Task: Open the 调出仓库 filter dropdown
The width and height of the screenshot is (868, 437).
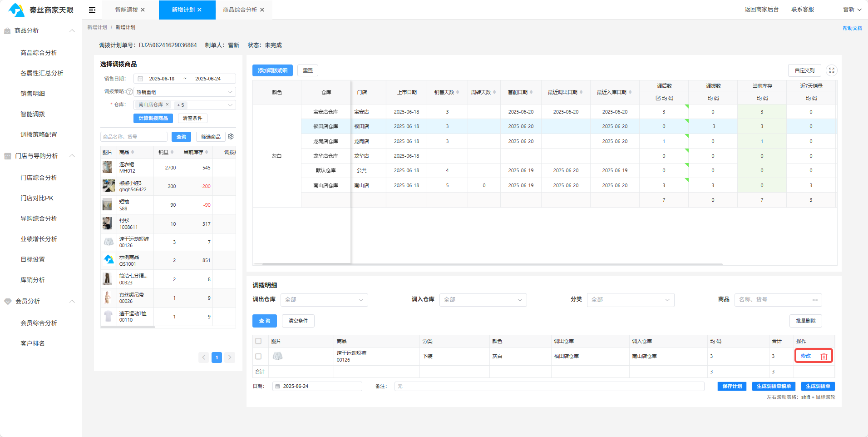Action: coord(324,300)
